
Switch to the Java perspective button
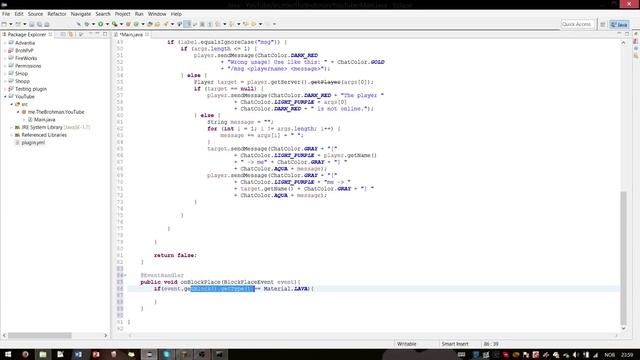coord(619,24)
